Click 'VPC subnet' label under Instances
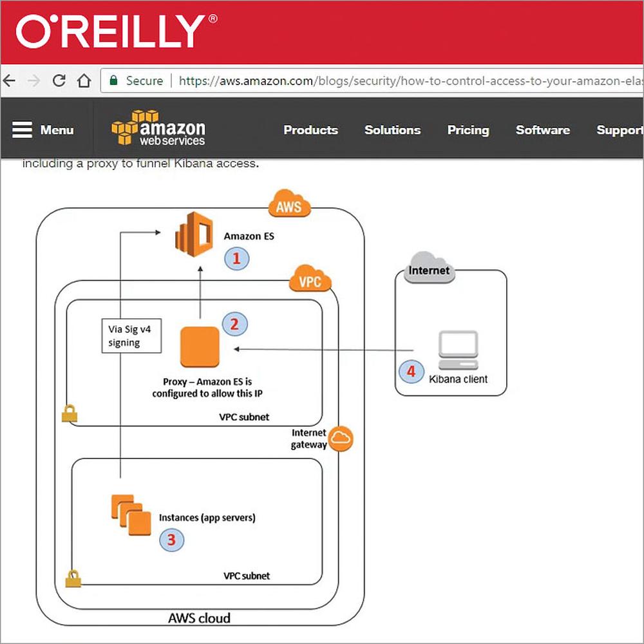Screen dimensions: 644x644 [247, 576]
